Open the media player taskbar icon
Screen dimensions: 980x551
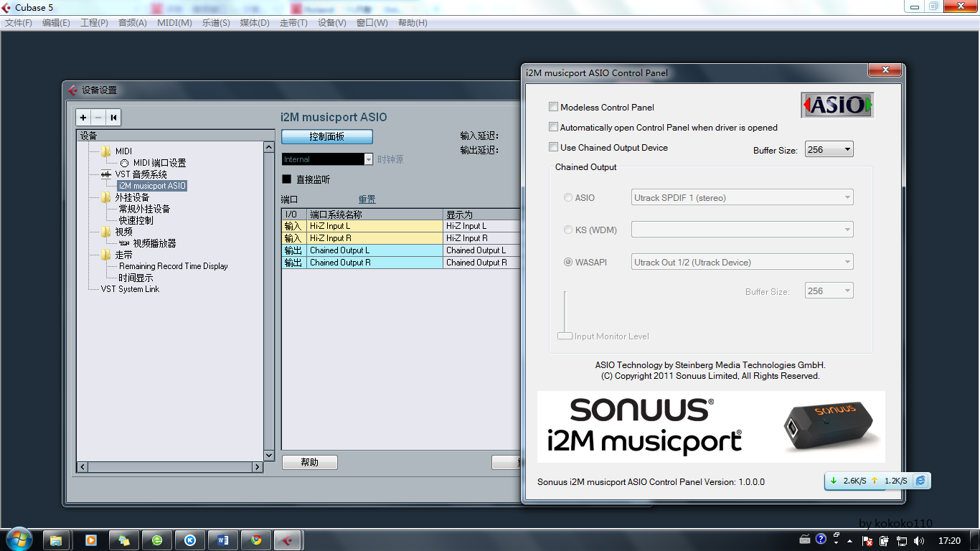[90, 540]
